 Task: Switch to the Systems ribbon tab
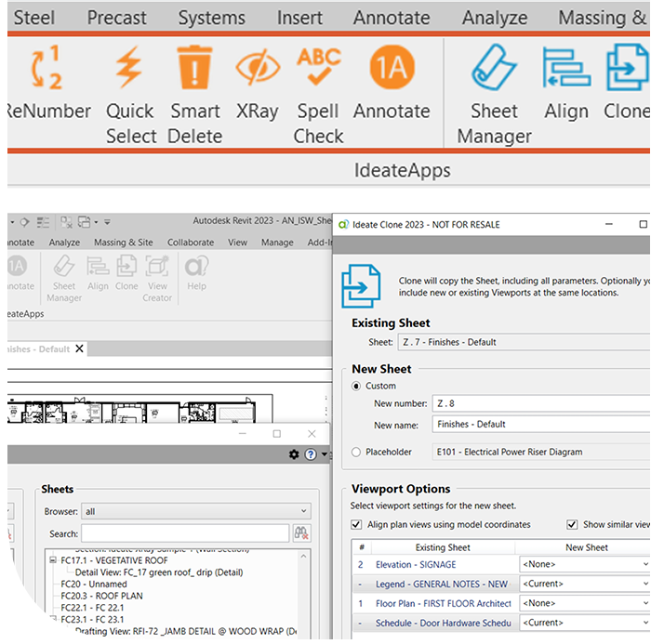[x=212, y=18]
